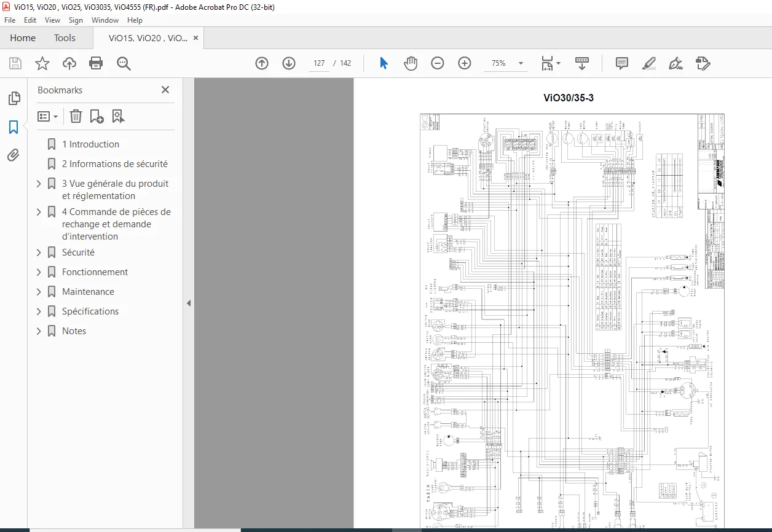
Task: Open the Find text magnifier tool
Action: tap(124, 63)
